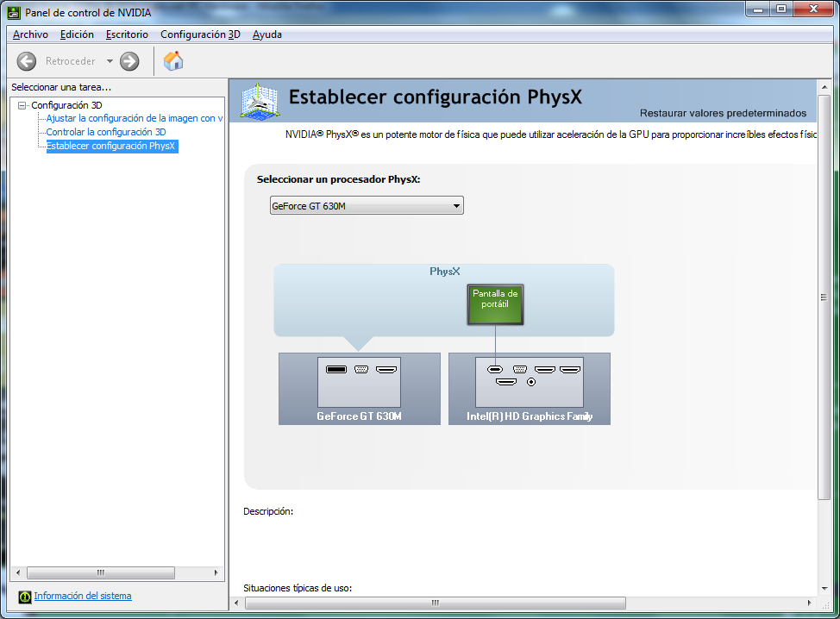Image resolution: width=840 pixels, height=619 pixels.
Task: Click the Back arrow icon in toolbar
Action: [26, 61]
